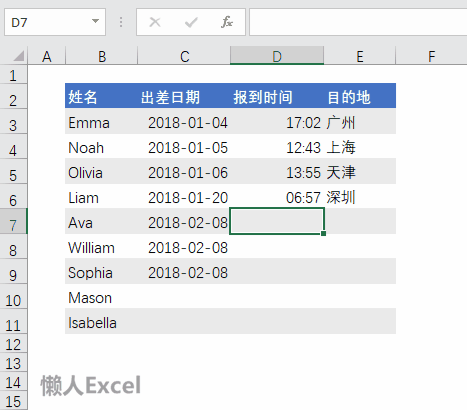
Task: Select row 13 header
Action: [x=13, y=362]
